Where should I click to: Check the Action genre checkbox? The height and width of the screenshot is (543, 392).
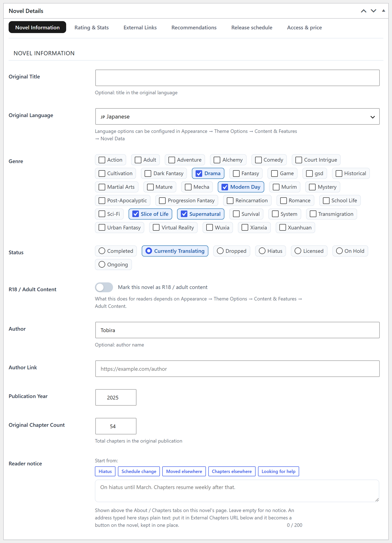pyautogui.click(x=102, y=160)
